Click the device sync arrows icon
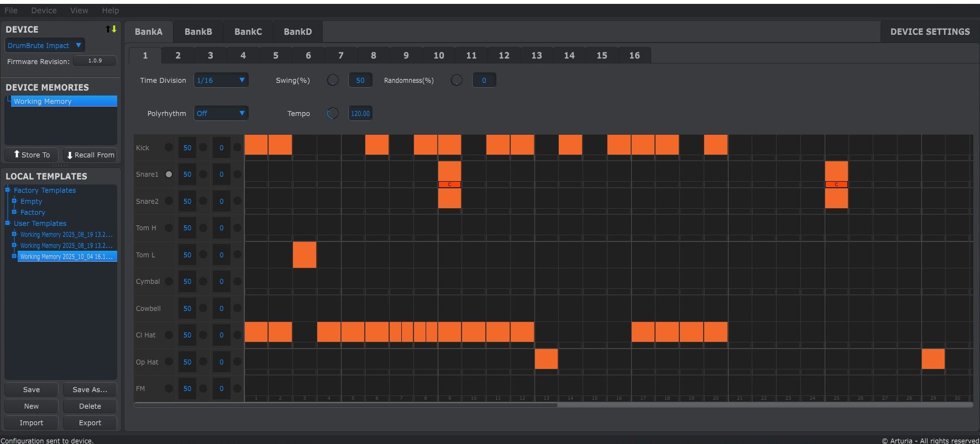The image size is (980, 444). pyautogui.click(x=111, y=29)
